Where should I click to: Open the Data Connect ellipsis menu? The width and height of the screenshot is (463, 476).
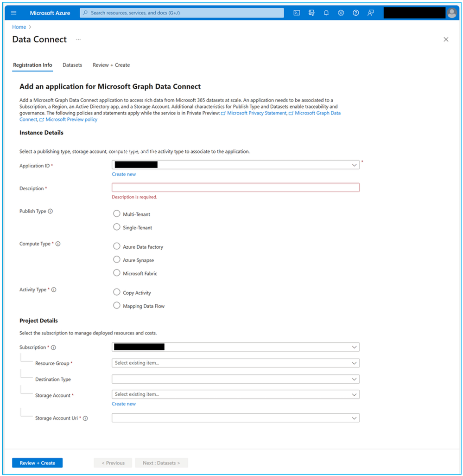[78, 39]
